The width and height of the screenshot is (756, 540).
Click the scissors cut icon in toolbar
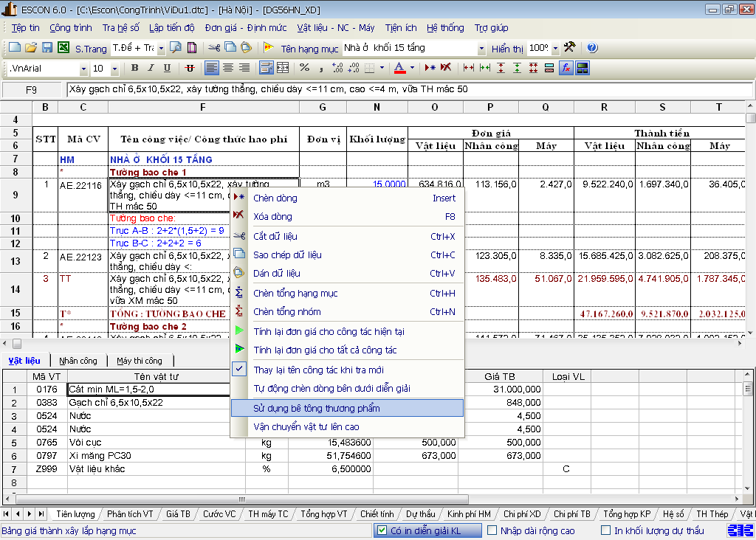(213, 48)
